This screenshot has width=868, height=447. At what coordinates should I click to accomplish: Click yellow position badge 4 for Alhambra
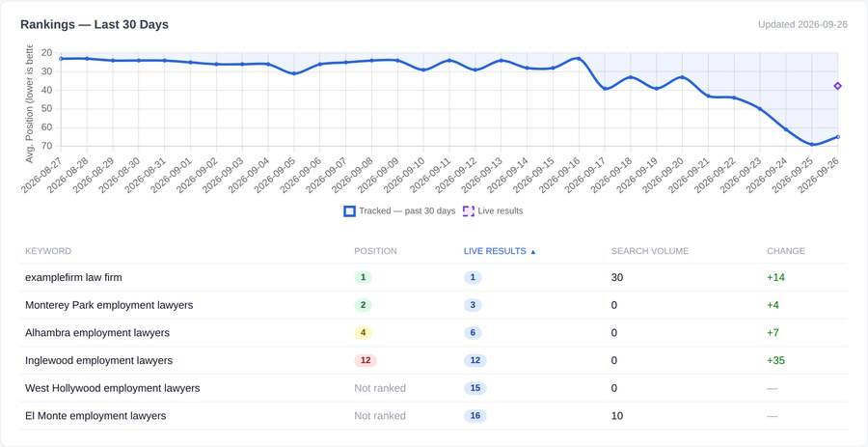[x=364, y=333]
